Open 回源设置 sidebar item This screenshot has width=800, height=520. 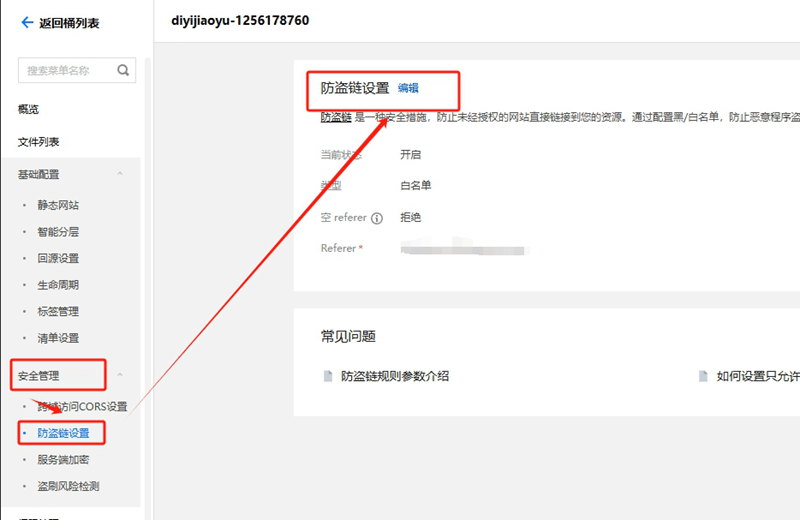click(x=58, y=258)
